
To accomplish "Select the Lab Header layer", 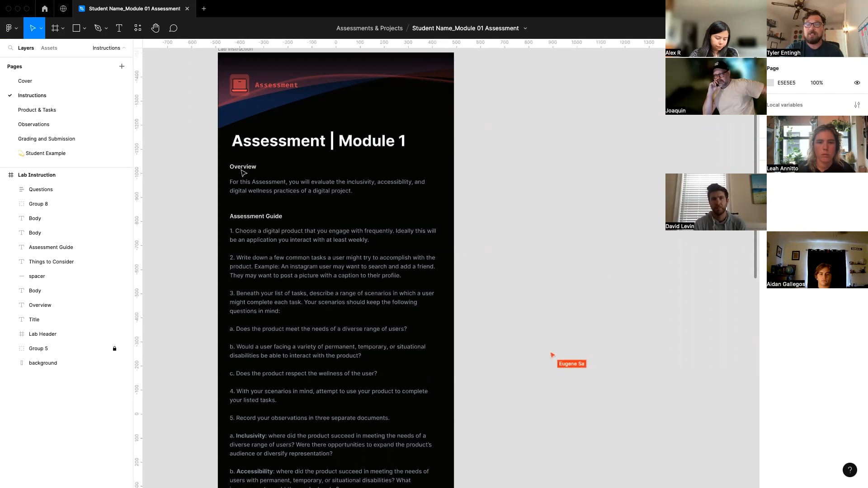I will [42, 334].
